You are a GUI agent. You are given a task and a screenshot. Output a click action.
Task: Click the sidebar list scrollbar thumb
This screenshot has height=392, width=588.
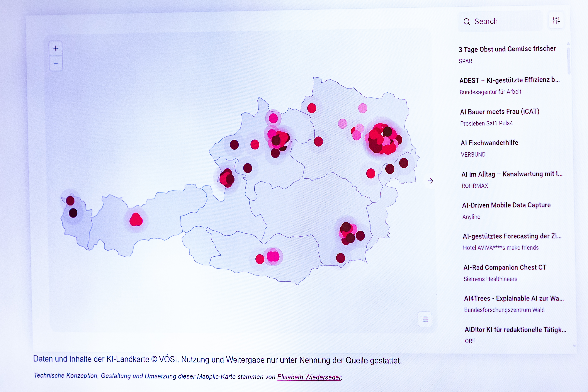click(x=569, y=61)
